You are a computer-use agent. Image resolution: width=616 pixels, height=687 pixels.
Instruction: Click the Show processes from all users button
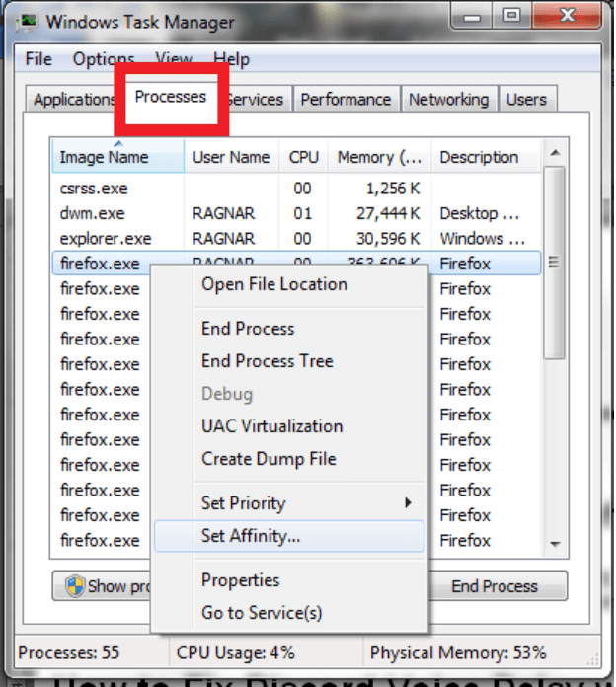102,585
